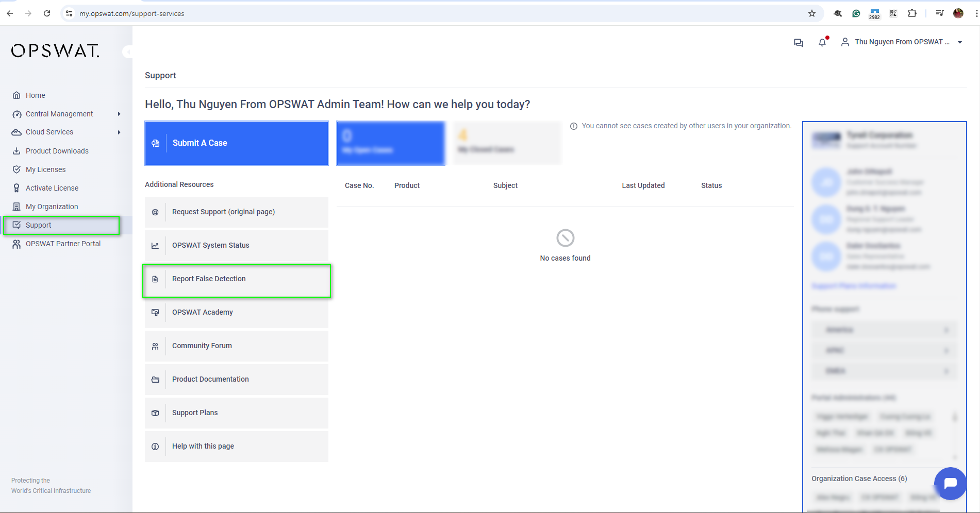This screenshot has width=980, height=513.
Task: Expand Cloud Services submenu arrow
Action: [119, 132]
